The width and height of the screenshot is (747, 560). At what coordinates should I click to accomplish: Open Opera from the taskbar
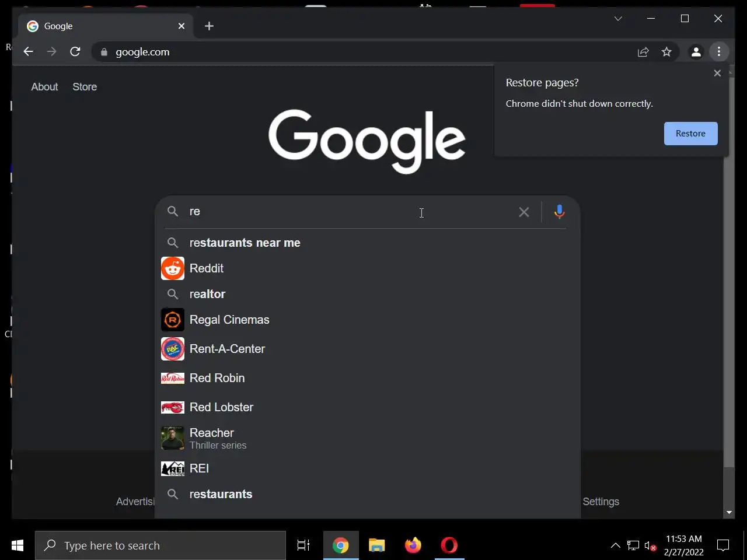pos(449,545)
